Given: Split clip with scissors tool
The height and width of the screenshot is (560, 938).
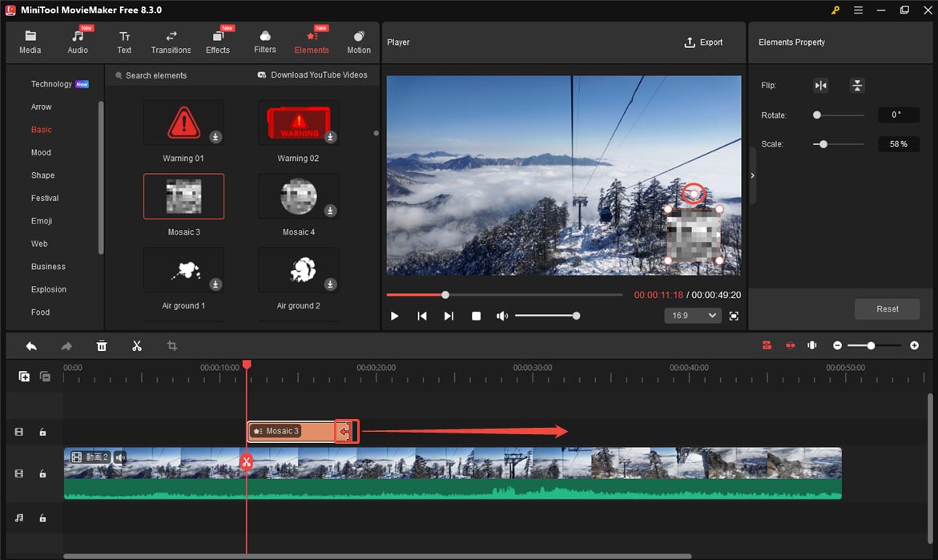Looking at the screenshot, I should point(137,346).
